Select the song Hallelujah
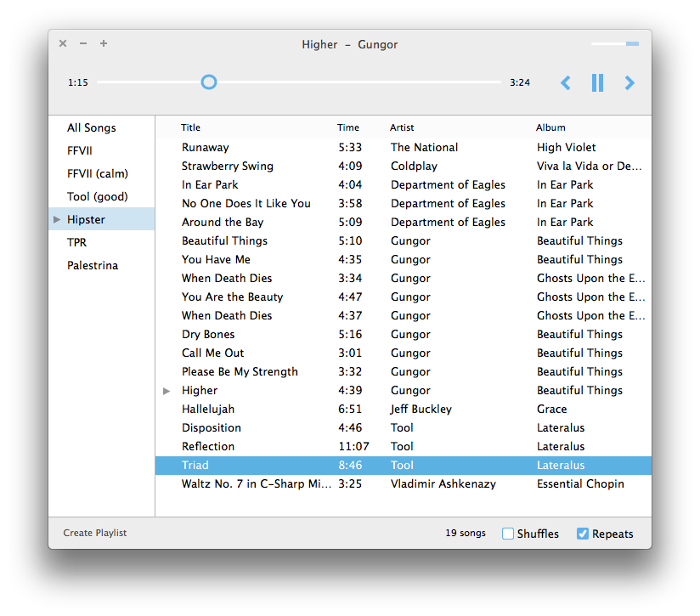Image resolution: width=700 pixels, height=616 pixels. point(404,410)
